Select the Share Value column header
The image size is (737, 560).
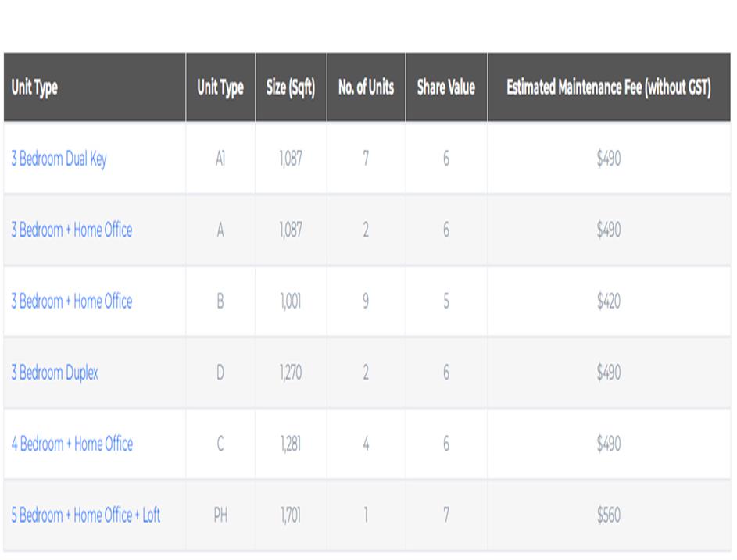446,87
